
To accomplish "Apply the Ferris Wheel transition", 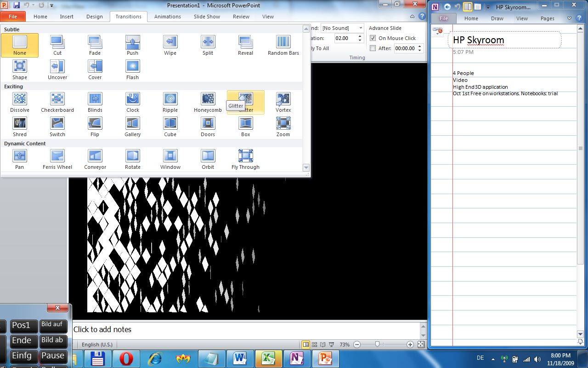I will 57,156.
